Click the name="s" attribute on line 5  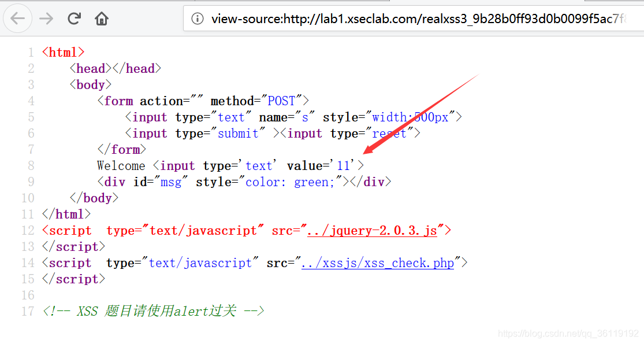point(286,117)
